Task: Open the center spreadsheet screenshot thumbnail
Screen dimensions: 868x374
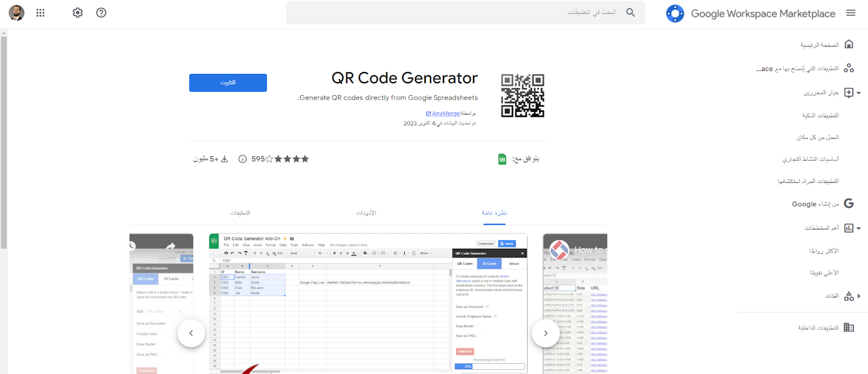Action: pos(369,303)
